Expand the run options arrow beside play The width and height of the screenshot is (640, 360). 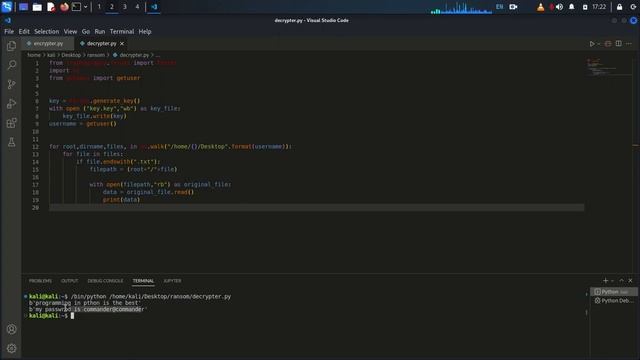click(599, 44)
